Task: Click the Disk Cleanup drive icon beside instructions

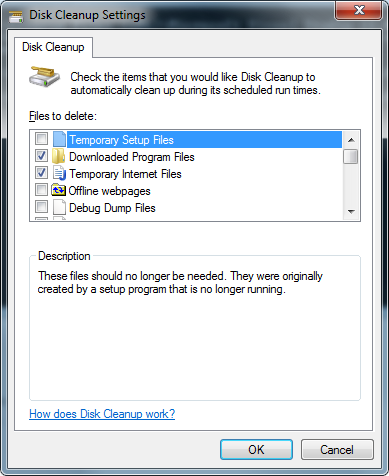Action: tap(44, 77)
